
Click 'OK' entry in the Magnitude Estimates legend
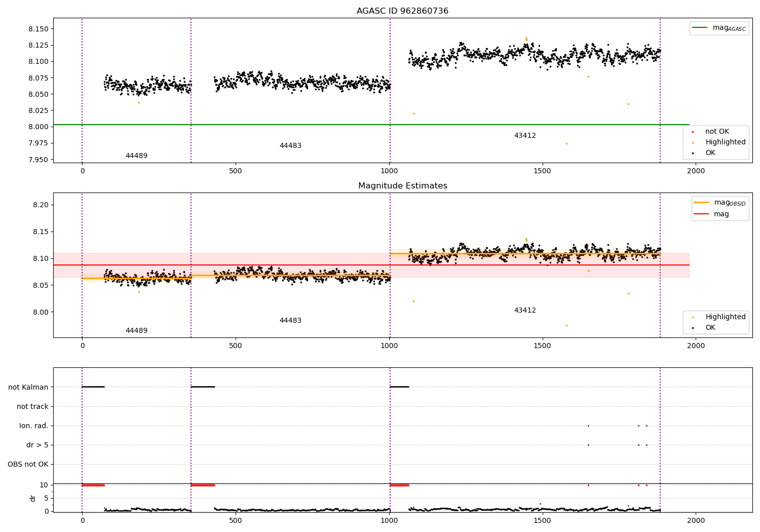[x=710, y=327]
